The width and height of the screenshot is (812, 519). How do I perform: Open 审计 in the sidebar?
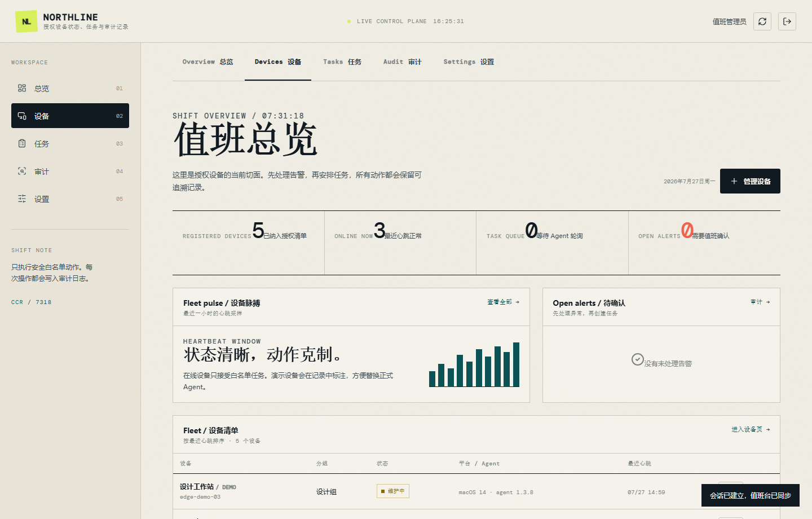point(70,171)
